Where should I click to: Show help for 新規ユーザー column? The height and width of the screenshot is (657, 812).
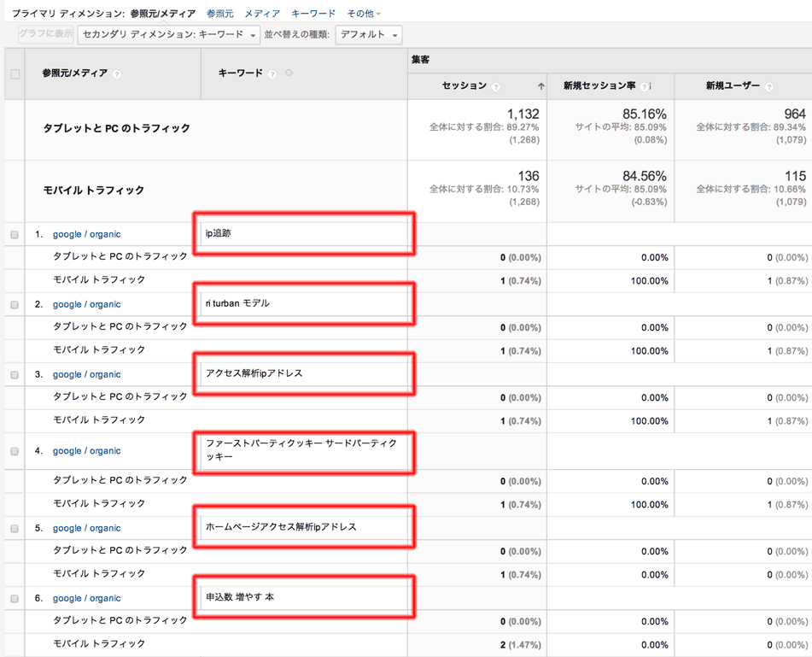click(769, 86)
